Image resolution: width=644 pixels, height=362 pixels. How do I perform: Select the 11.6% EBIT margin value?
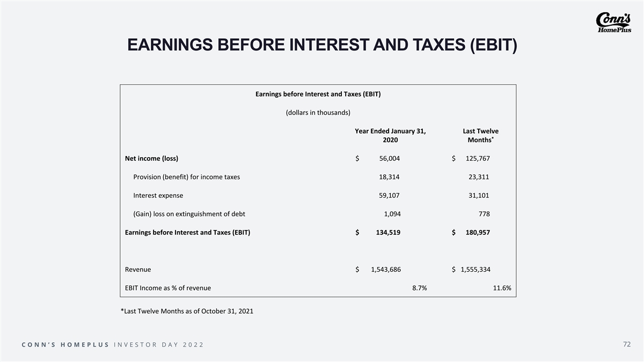502,288
